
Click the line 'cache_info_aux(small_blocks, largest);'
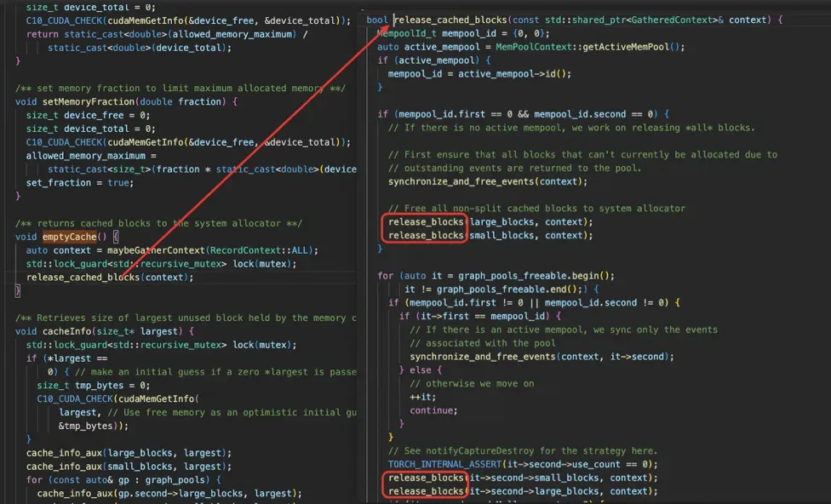[129, 467]
